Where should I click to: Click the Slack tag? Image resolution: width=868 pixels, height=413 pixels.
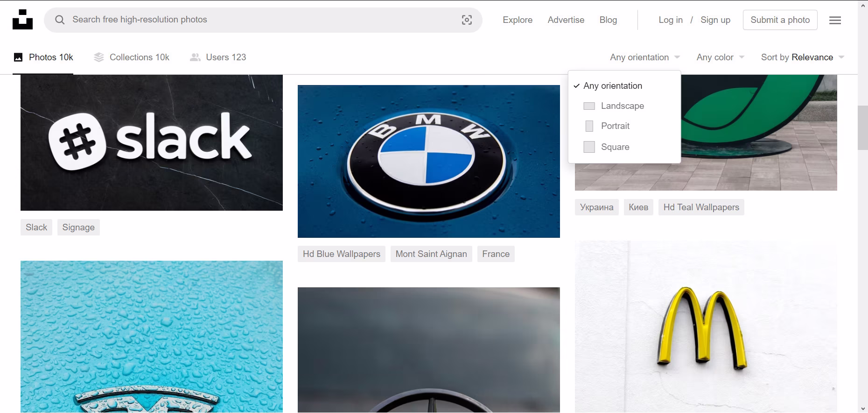[x=36, y=228]
